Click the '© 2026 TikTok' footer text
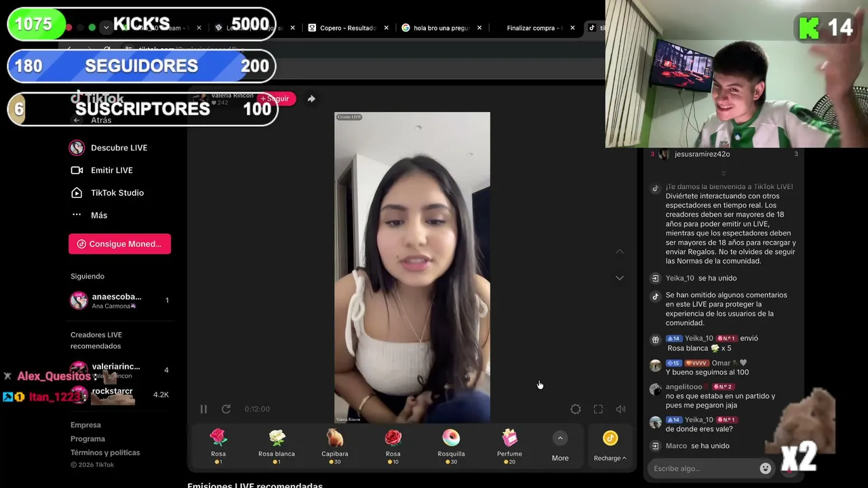Viewport: 868px width, 488px height. 92,465
